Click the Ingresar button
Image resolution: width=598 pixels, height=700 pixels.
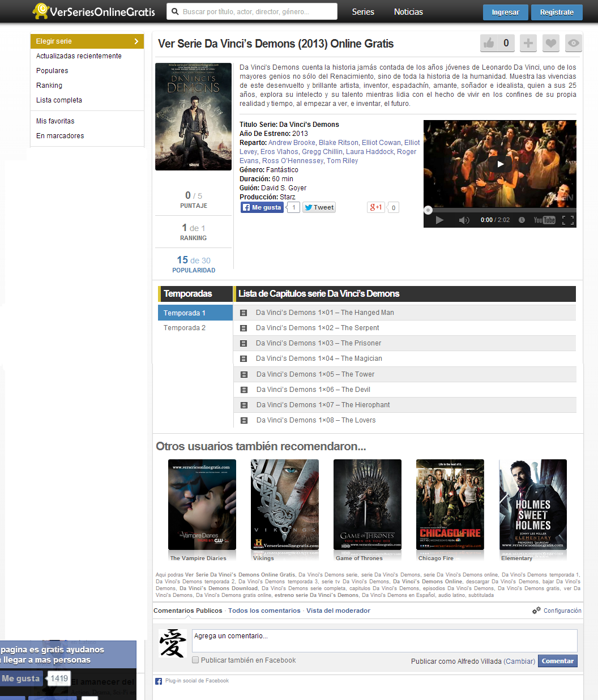pos(505,12)
